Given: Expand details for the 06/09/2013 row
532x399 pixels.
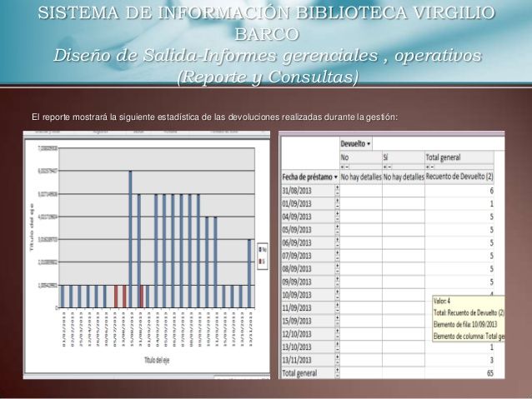Looking at the screenshot, I should tap(337, 240).
